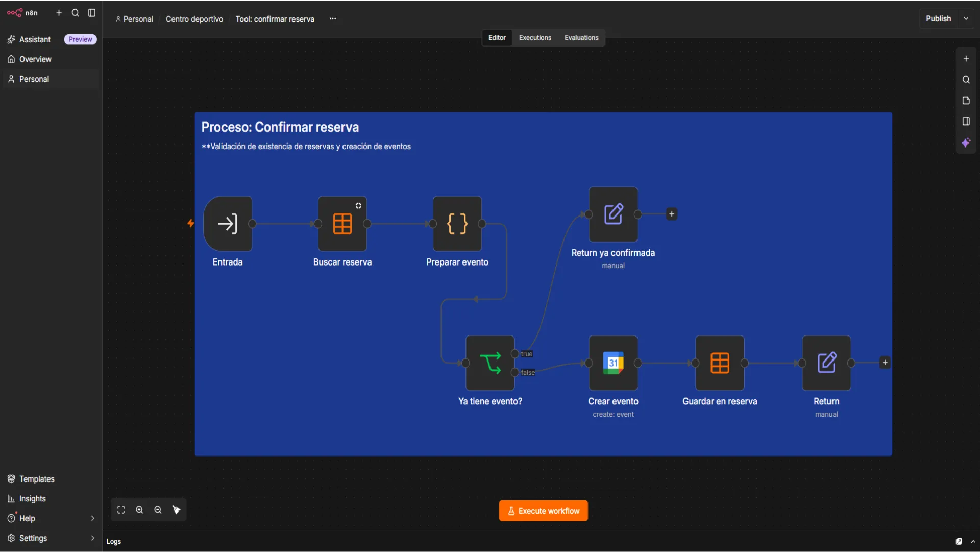Screen dimensions: 980x552
Task: Select the Entrada trigger node
Action: pos(228,224)
